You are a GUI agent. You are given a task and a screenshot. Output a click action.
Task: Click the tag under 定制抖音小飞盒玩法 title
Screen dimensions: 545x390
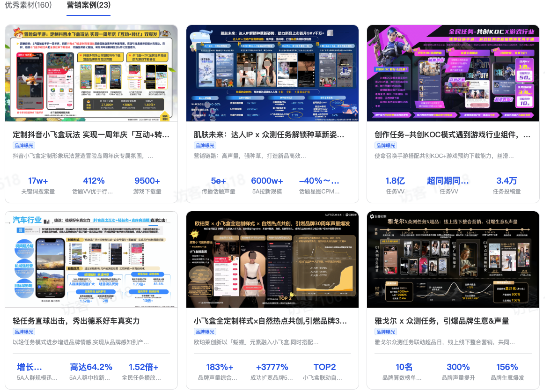24,145
